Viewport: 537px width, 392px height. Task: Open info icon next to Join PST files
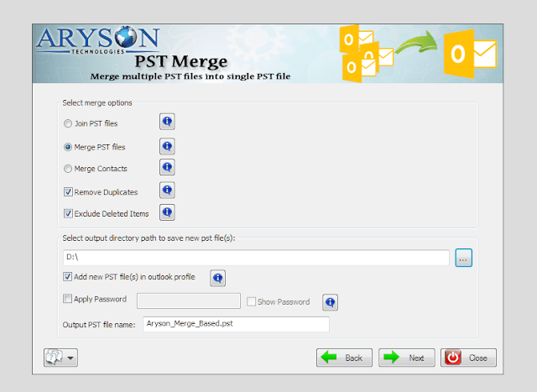tap(167, 122)
